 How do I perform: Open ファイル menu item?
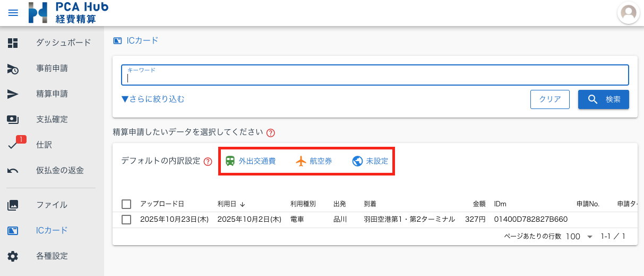pos(52,205)
